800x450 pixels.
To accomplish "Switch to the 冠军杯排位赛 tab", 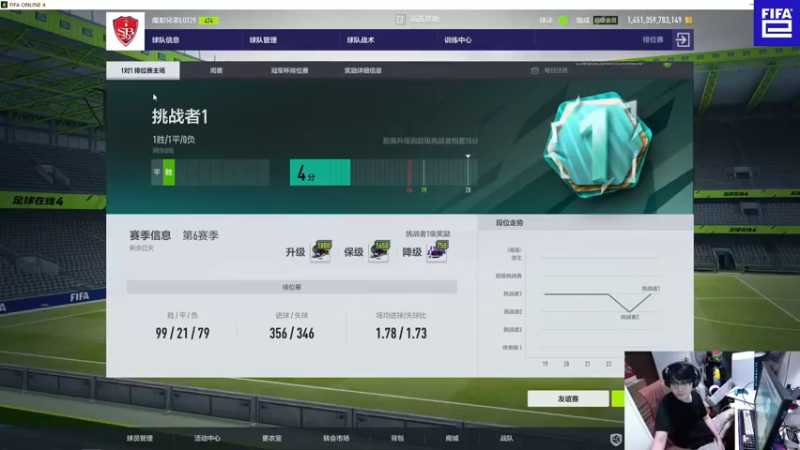I will pyautogui.click(x=289, y=70).
